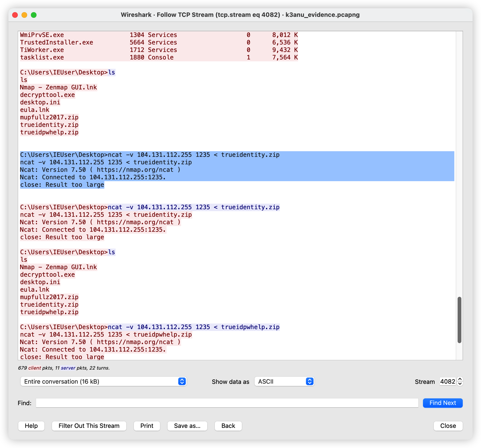Click the Print button
This screenshot has width=481, height=448.
click(x=147, y=426)
